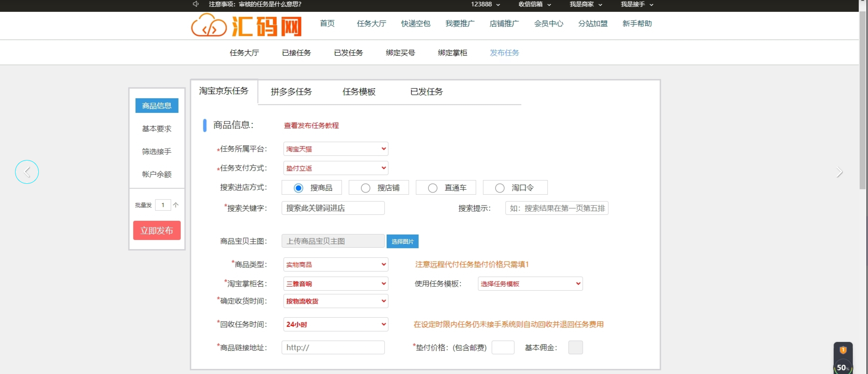Viewport: 868px width, 374px height.
Task: Open 发布任务 in sub navigation
Action: [505, 53]
